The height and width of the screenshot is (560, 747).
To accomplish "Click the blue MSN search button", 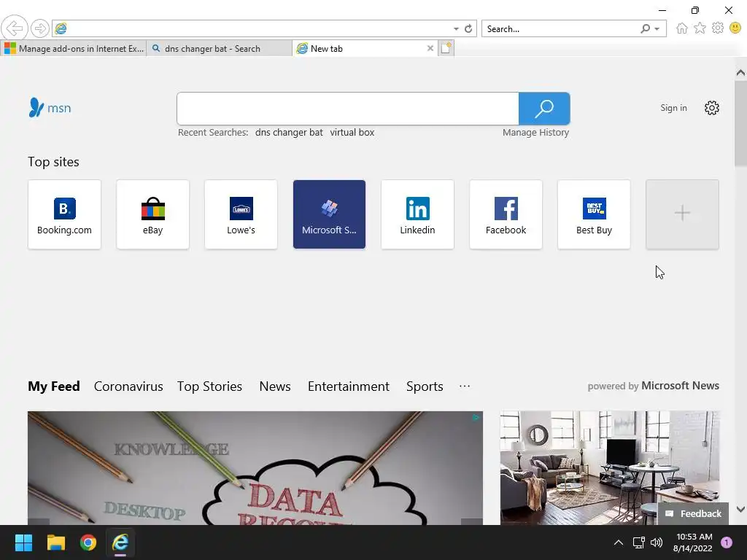I will coord(544,109).
